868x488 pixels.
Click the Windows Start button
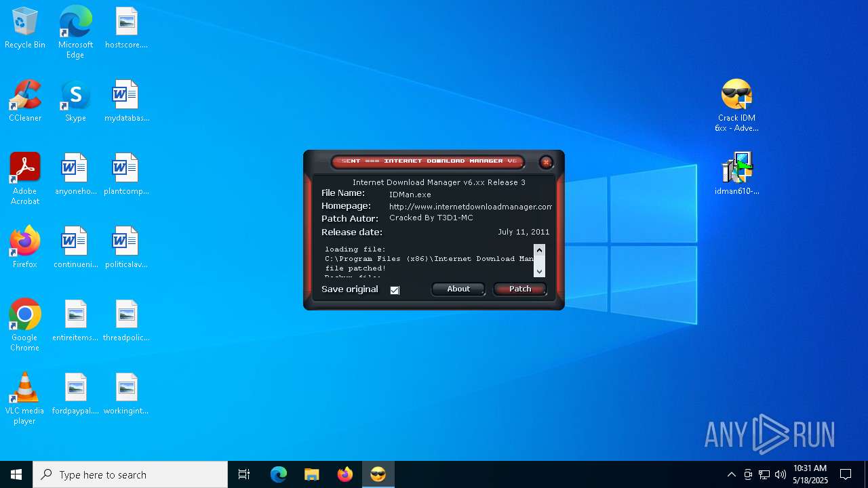(16, 475)
